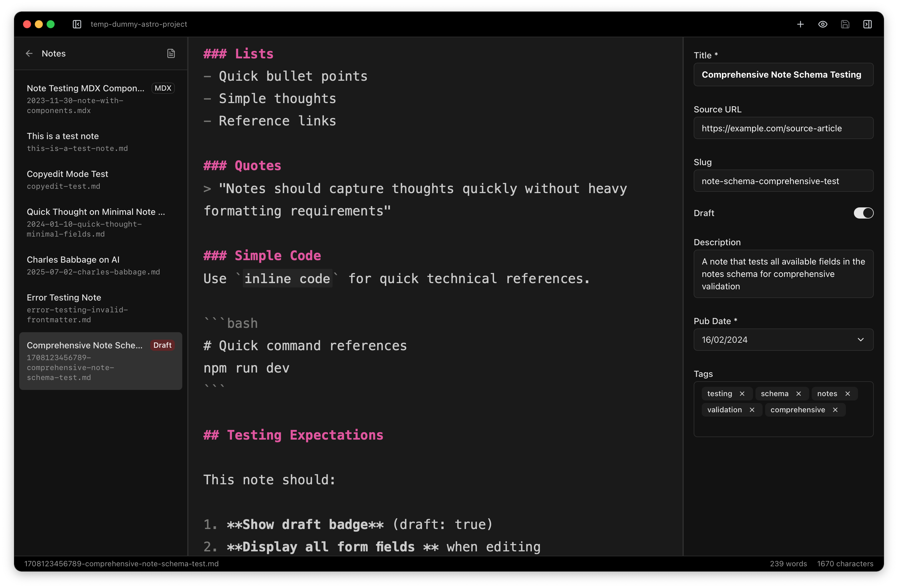Image resolution: width=898 pixels, height=588 pixels.
Task: Click the ### Lists heading in editor
Action: 238,54
